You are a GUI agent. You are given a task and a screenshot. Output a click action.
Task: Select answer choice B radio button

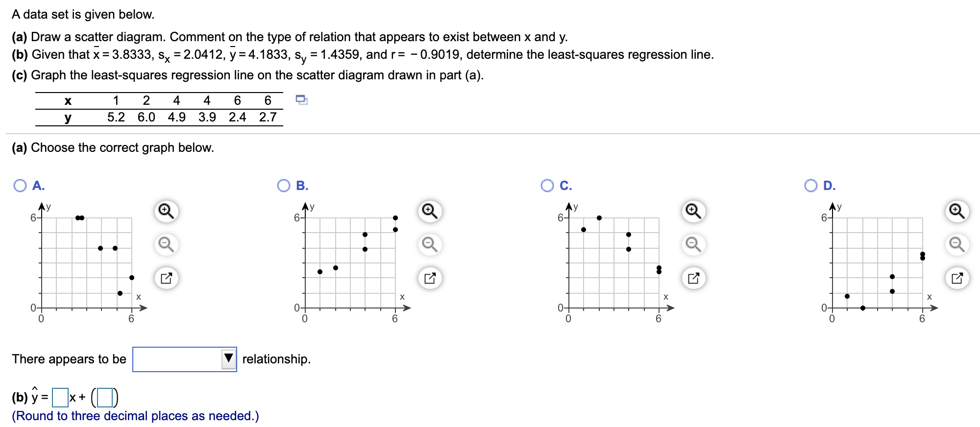pos(283,186)
